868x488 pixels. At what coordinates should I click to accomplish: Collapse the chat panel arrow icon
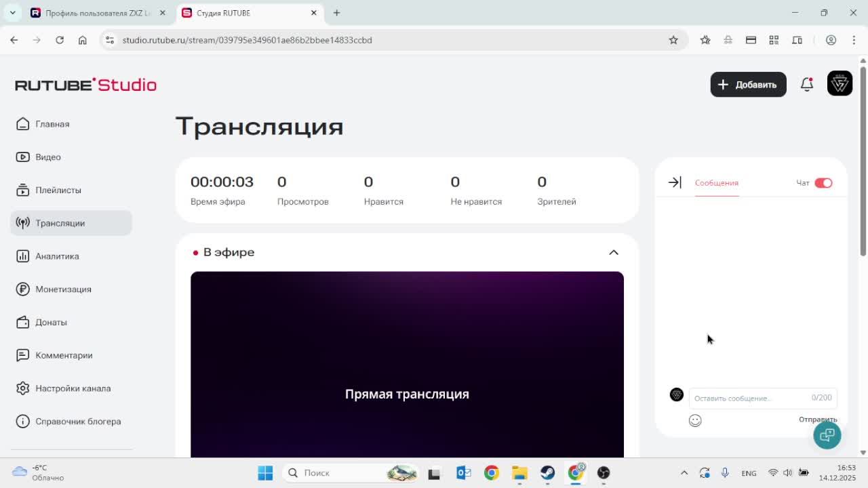tap(675, 182)
